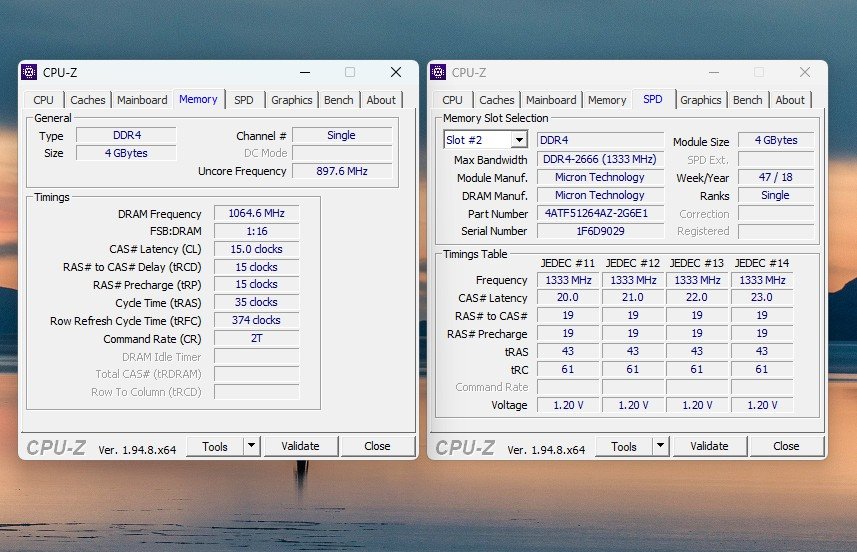Select the Memory tab in the right window
The height and width of the screenshot is (552, 857).
[607, 100]
